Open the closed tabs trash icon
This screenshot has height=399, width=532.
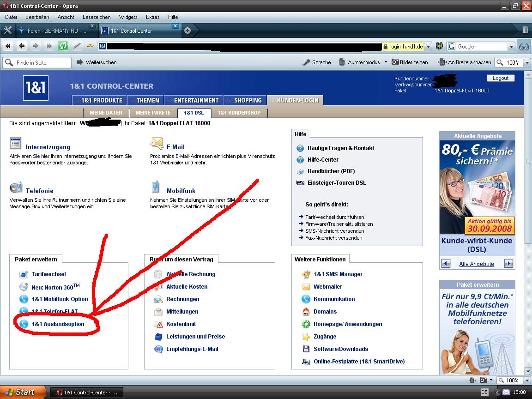525,30
